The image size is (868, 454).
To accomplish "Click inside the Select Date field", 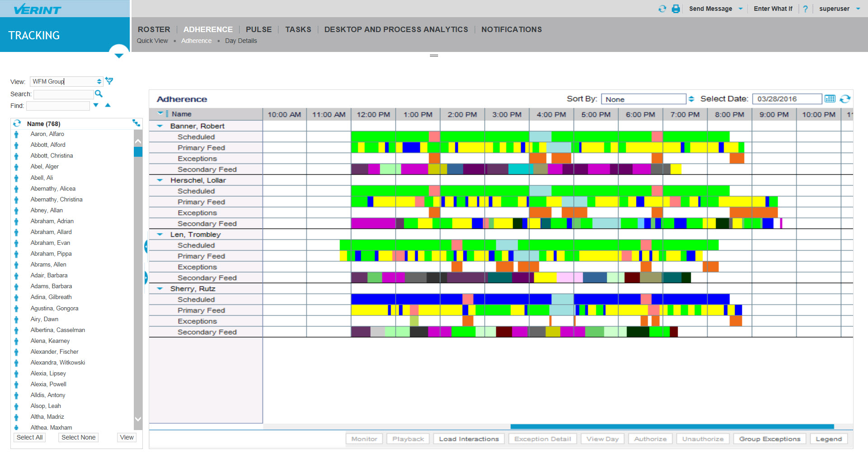I will pyautogui.click(x=786, y=99).
